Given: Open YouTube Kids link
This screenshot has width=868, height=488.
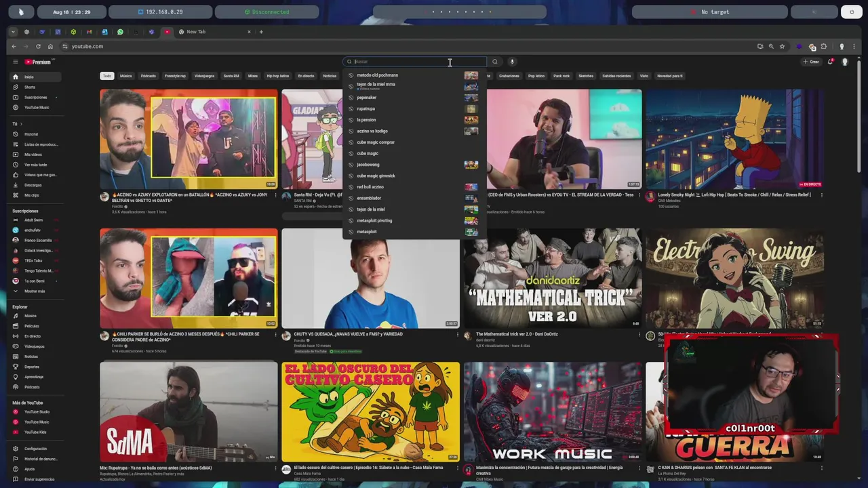Looking at the screenshot, I should point(34,432).
